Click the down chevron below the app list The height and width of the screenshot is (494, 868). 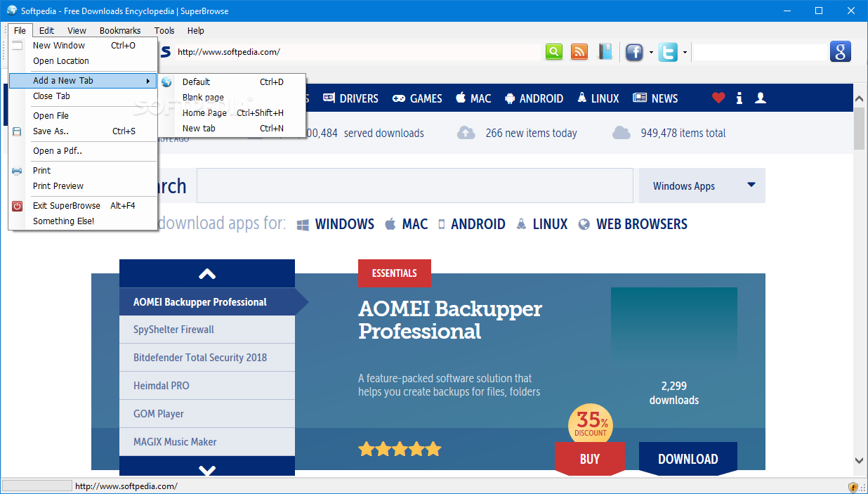[x=207, y=469]
